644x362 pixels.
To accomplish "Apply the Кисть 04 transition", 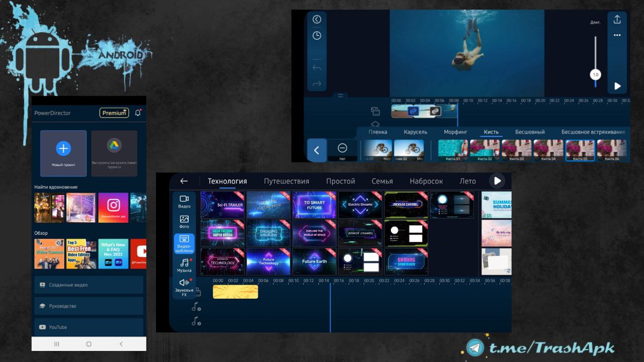I will tap(548, 150).
